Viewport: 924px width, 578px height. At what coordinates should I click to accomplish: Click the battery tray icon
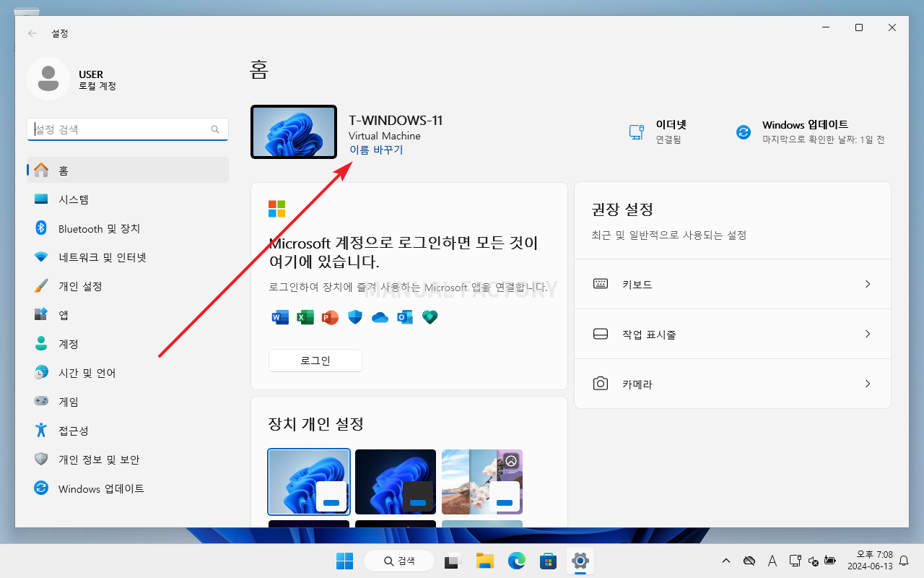pyautogui.click(x=830, y=561)
